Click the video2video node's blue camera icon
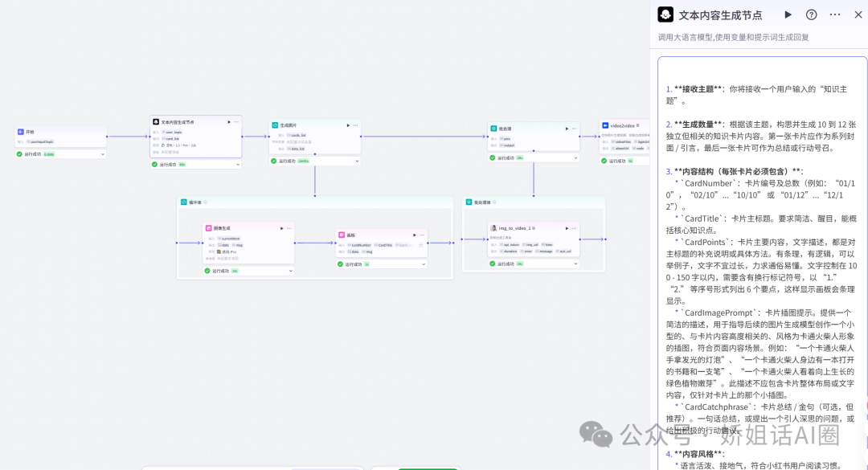The height and width of the screenshot is (470, 868). pyautogui.click(x=606, y=125)
